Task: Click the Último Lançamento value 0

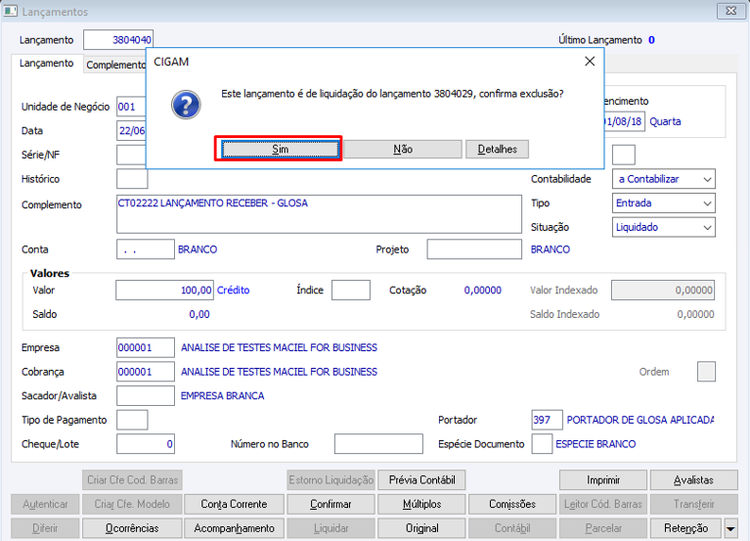Action: (x=651, y=40)
